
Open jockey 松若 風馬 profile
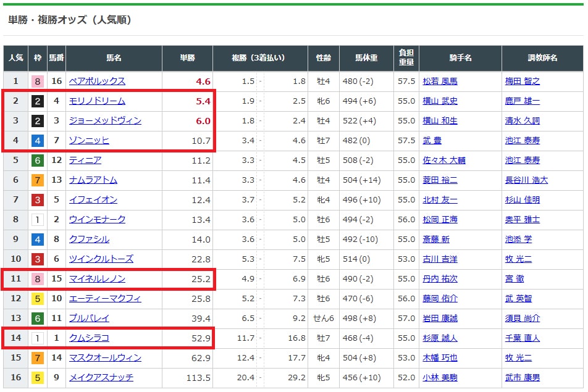click(440, 81)
